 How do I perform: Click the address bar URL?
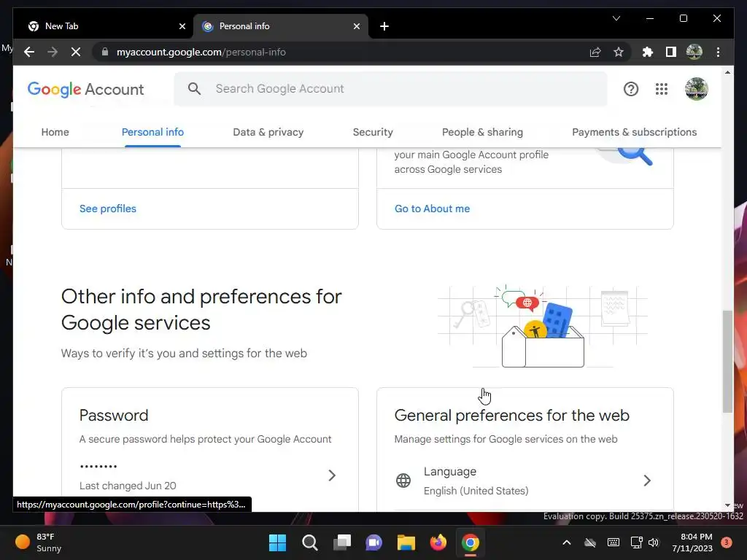tap(201, 52)
